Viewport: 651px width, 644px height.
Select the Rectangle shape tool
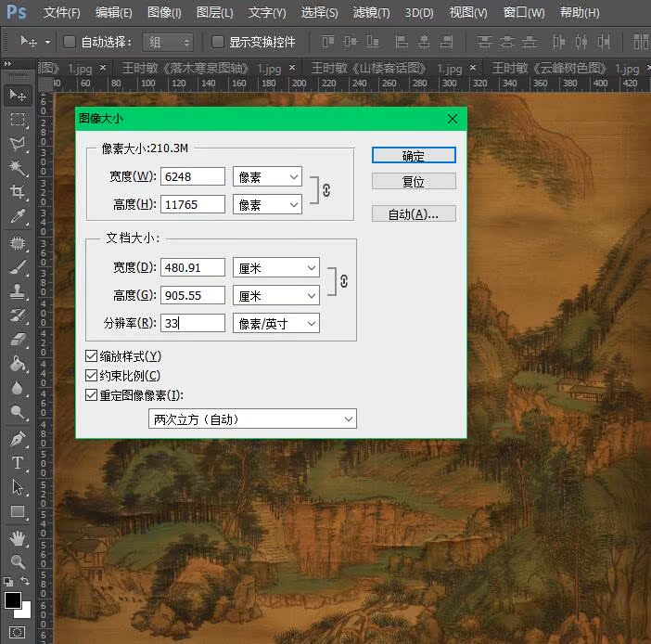(x=18, y=511)
